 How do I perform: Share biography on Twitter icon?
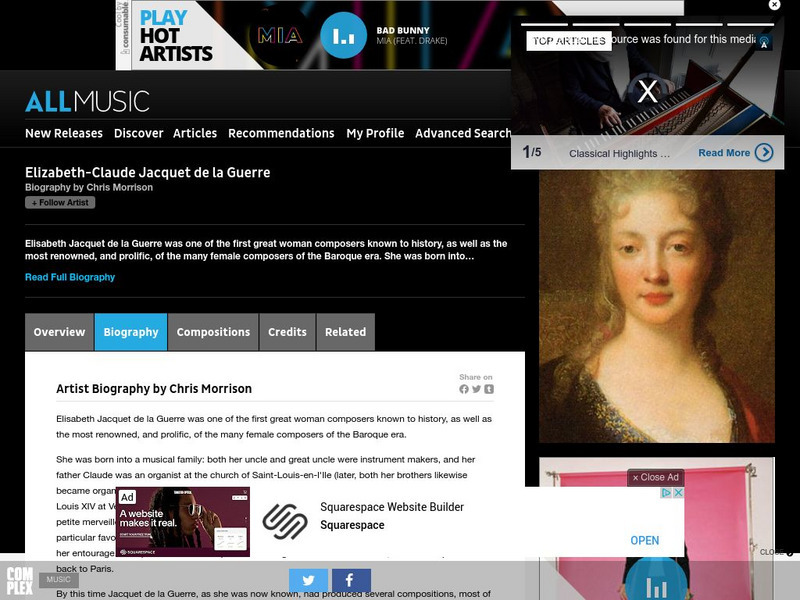coord(476,389)
